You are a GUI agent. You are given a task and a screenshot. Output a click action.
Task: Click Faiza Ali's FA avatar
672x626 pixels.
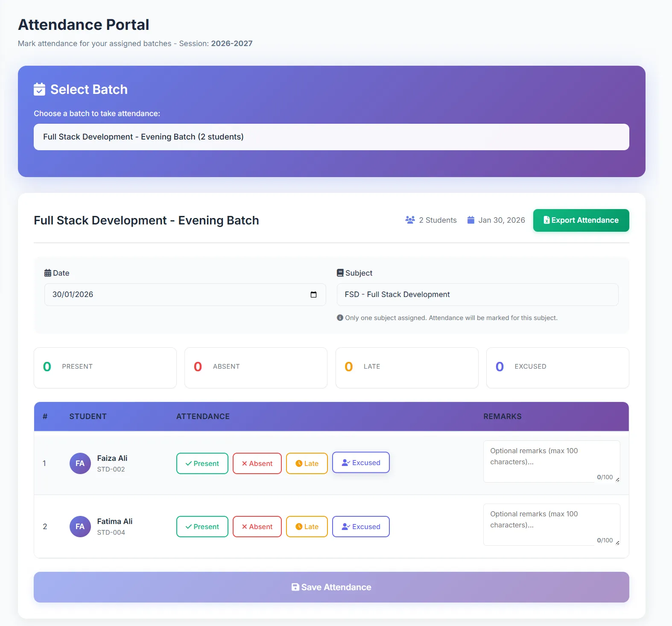click(x=80, y=463)
